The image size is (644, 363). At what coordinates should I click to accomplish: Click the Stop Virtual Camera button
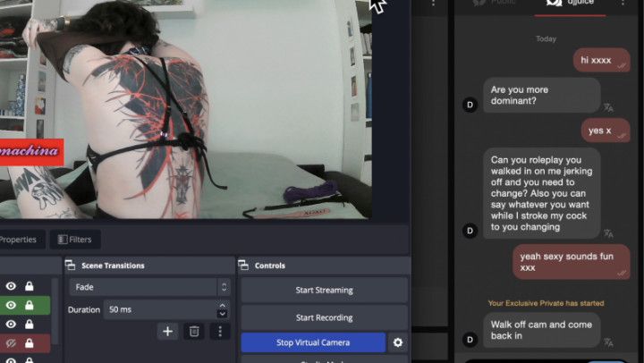click(x=312, y=342)
